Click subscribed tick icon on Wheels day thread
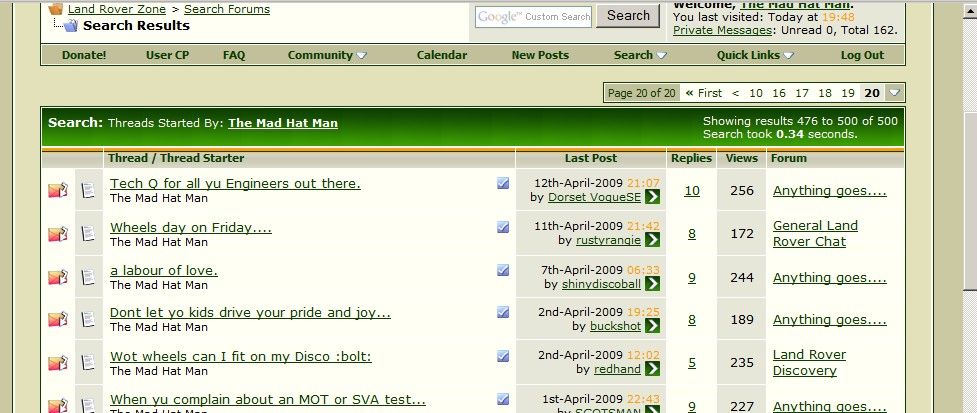This screenshot has height=413, width=977. 503,227
